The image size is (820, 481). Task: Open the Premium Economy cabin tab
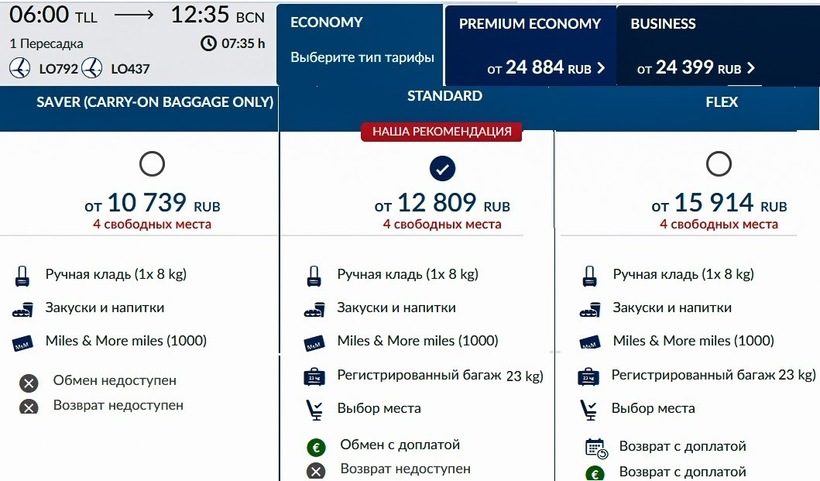coord(530,24)
